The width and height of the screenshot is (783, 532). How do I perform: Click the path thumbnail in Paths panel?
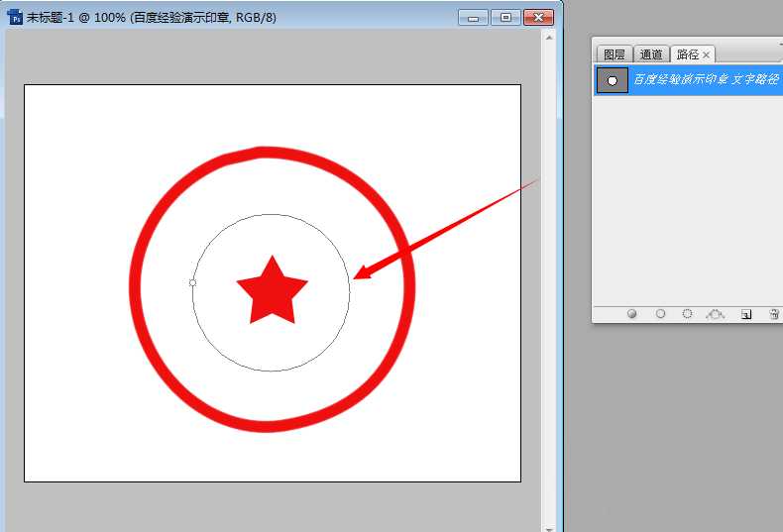pyautogui.click(x=613, y=80)
